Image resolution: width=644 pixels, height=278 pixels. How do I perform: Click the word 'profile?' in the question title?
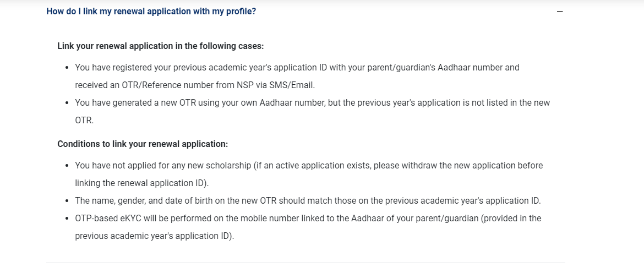pyautogui.click(x=239, y=11)
